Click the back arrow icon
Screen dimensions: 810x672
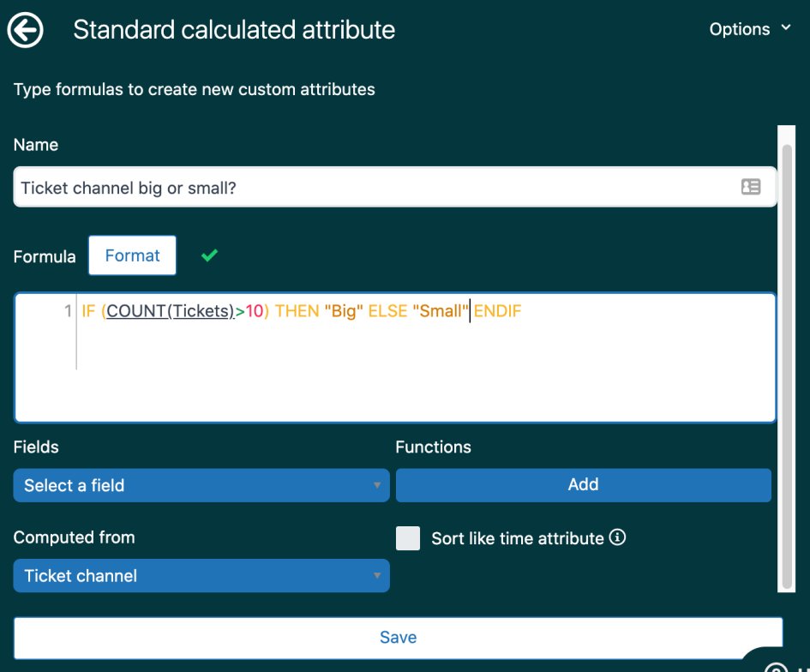coord(25,30)
